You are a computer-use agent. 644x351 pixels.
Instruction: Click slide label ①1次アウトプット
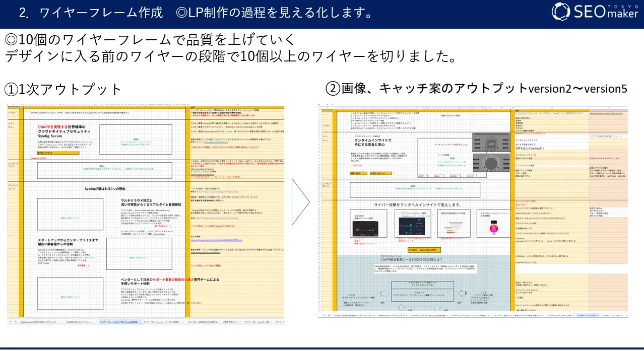point(63,90)
